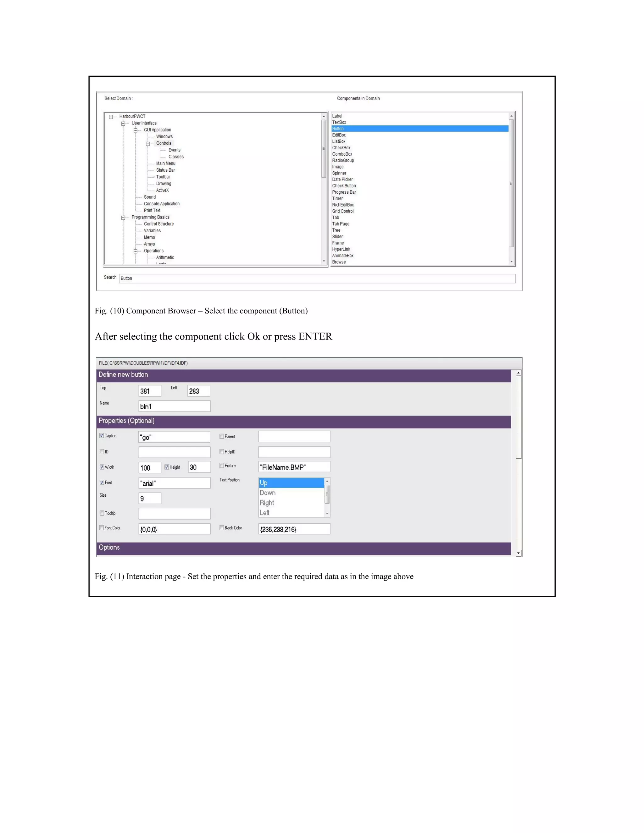Enable the Tooltip checkbox
Viewport: 644px width, 833px height.
(102, 513)
